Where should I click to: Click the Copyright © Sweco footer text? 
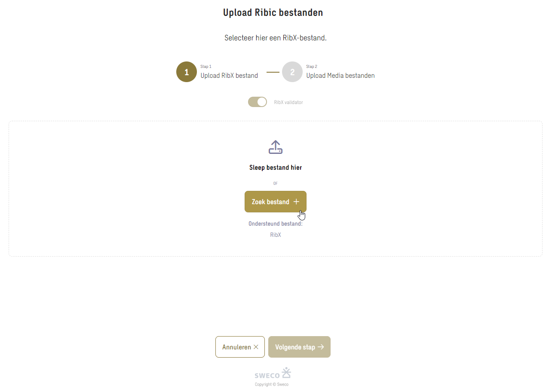(x=272, y=384)
